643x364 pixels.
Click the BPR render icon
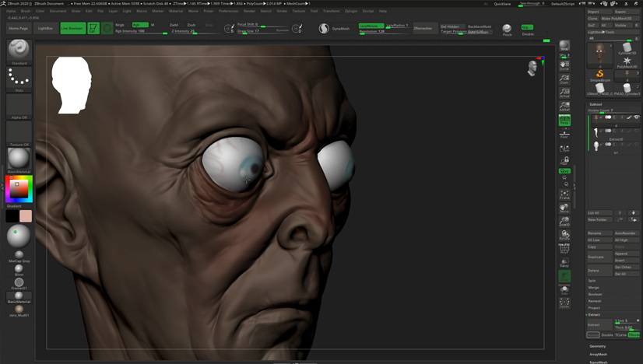point(564,47)
